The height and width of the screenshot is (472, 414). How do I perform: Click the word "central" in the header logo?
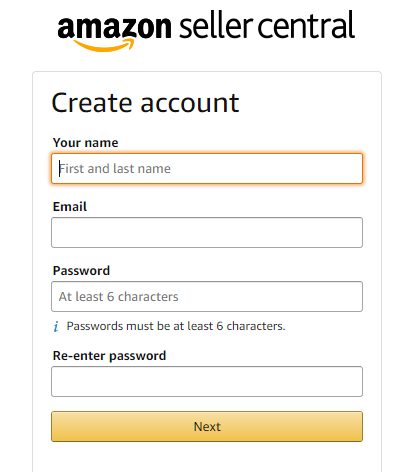306,25
